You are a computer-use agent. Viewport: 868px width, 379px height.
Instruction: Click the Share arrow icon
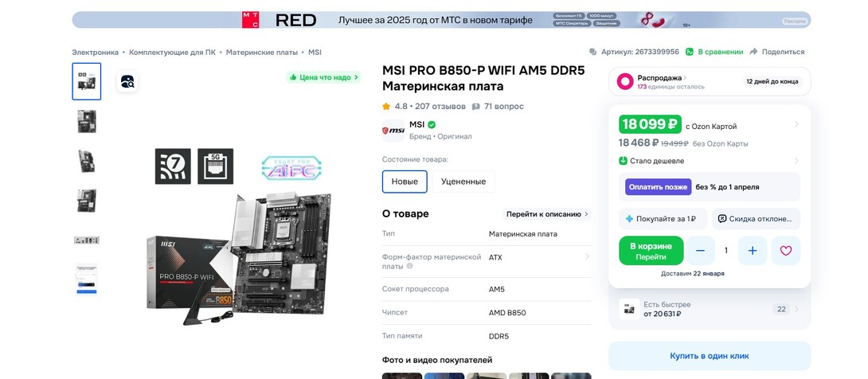point(753,52)
